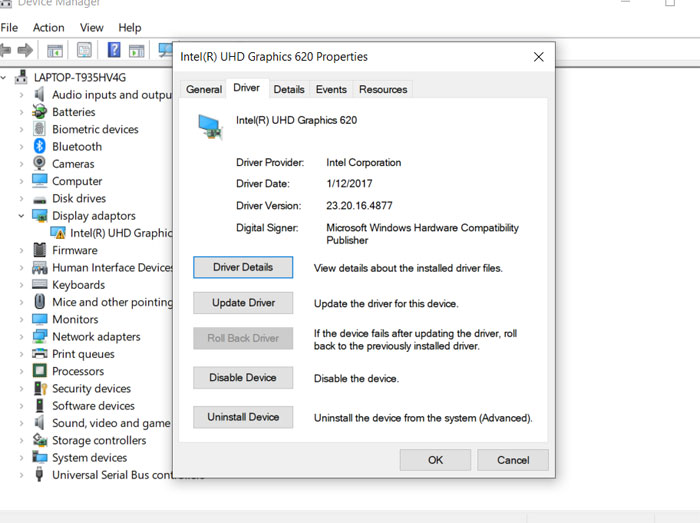This screenshot has width=700, height=523.
Task: Click the Batteries icon
Action: tap(39, 111)
